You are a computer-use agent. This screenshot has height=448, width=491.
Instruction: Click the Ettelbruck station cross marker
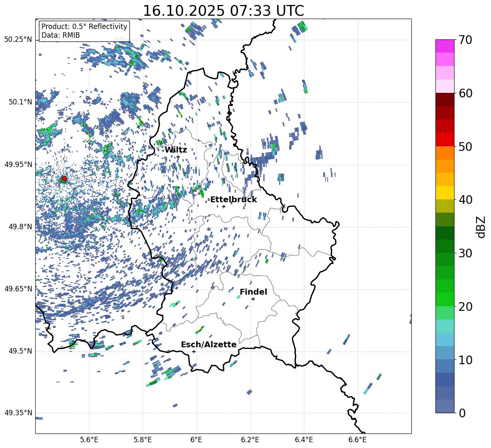(224, 206)
